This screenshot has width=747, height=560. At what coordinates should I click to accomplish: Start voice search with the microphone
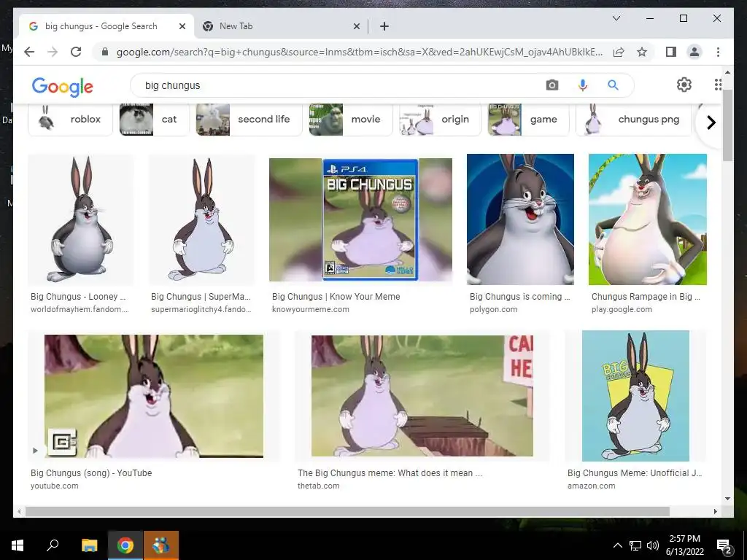point(583,85)
